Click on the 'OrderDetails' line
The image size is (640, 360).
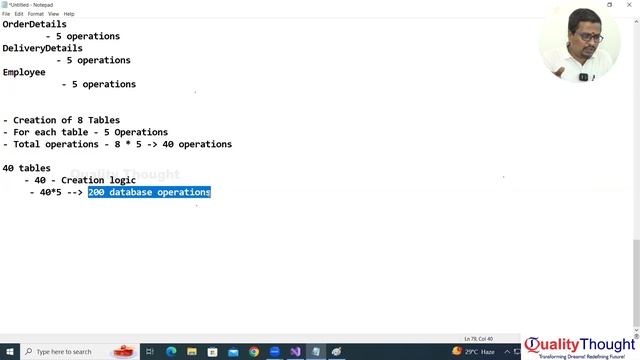point(34,24)
